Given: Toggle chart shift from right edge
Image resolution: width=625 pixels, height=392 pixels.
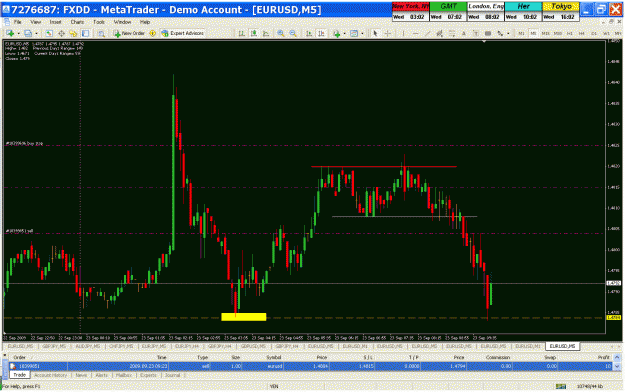Looking at the screenshot, I should tap(321, 33).
